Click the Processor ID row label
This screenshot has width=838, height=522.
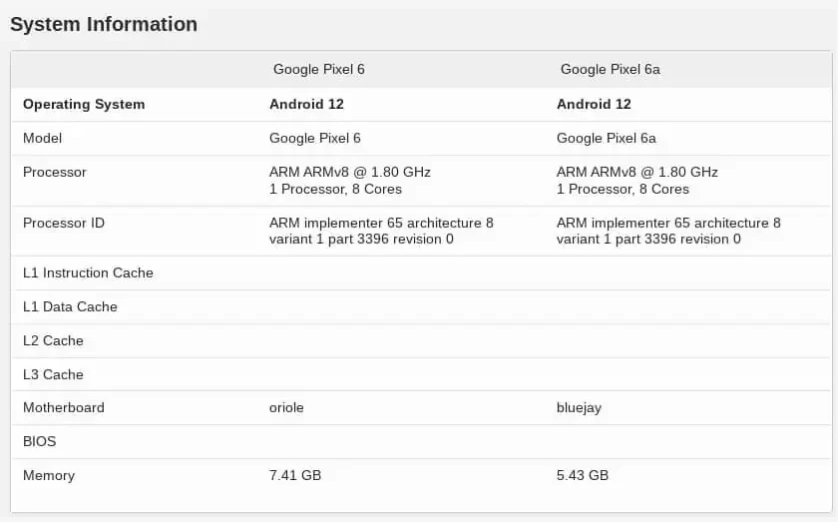pos(64,223)
